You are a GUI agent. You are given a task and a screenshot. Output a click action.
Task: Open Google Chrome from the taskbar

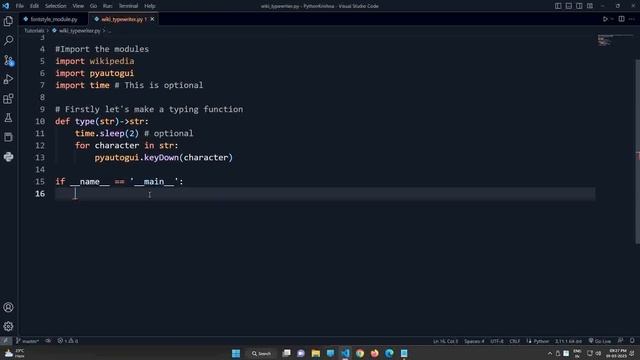click(x=360, y=353)
